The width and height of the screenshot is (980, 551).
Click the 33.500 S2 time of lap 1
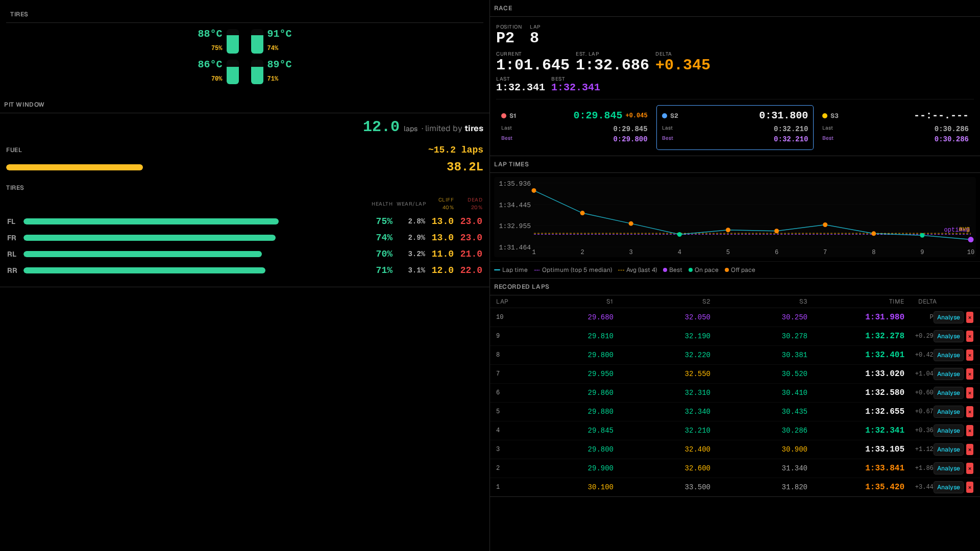(698, 487)
